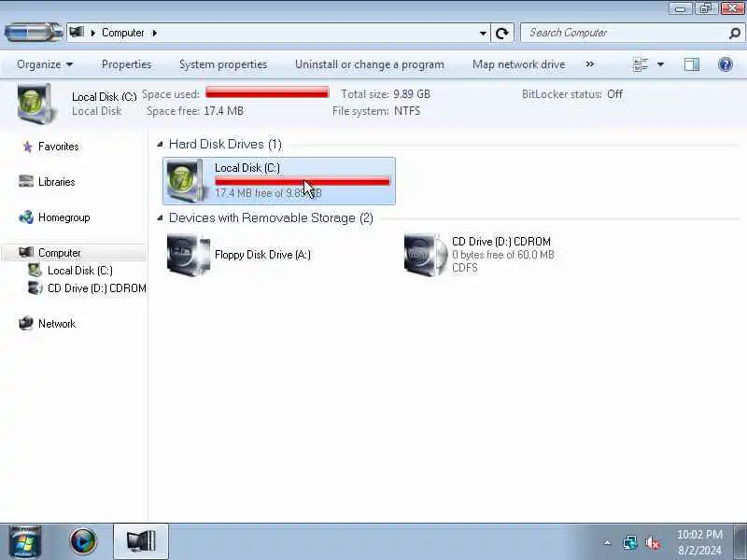Click the Search Computer input field
Screen dimensions: 747x560
(x=624, y=33)
